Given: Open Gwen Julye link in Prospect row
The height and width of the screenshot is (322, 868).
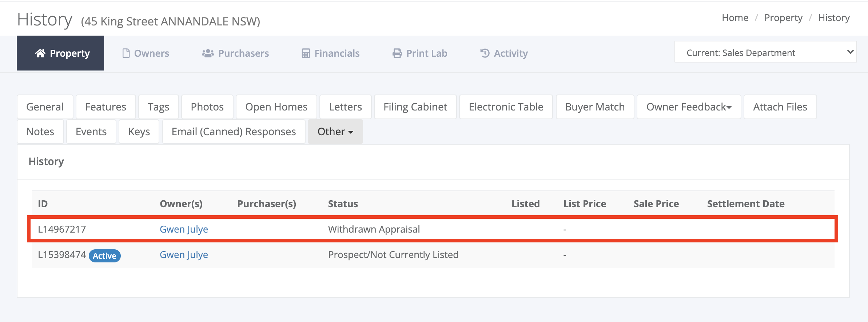Looking at the screenshot, I should pyautogui.click(x=184, y=255).
